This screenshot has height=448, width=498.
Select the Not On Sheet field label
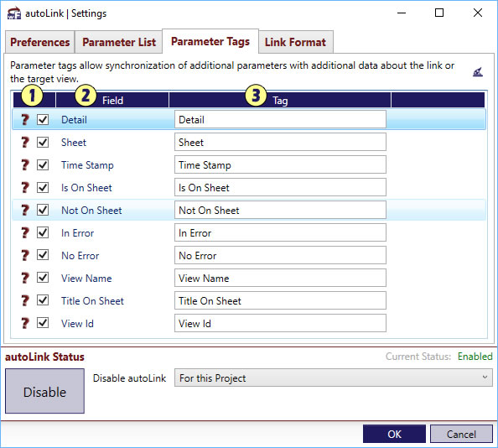pyautogui.click(x=91, y=211)
